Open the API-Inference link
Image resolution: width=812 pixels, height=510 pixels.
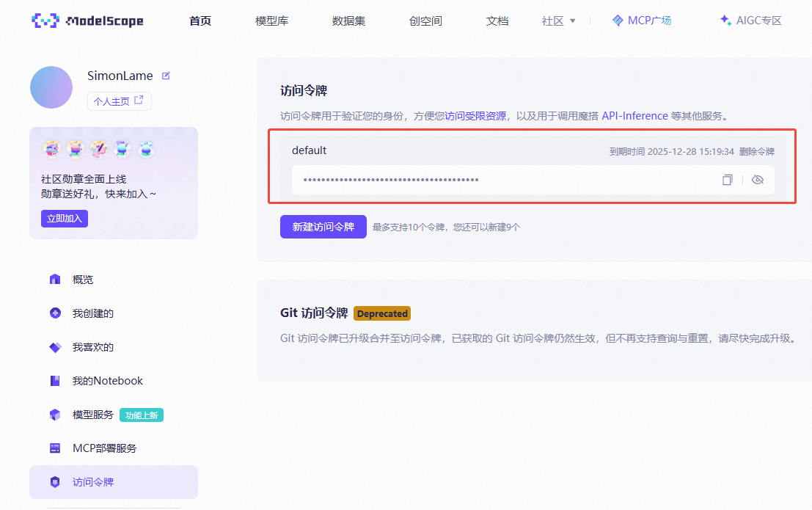[x=634, y=115]
